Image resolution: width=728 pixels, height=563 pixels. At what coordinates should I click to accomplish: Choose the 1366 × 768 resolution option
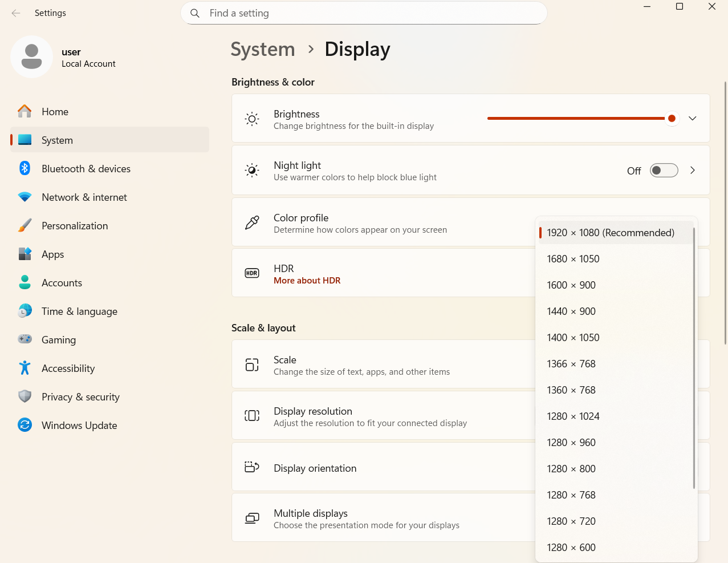click(571, 364)
